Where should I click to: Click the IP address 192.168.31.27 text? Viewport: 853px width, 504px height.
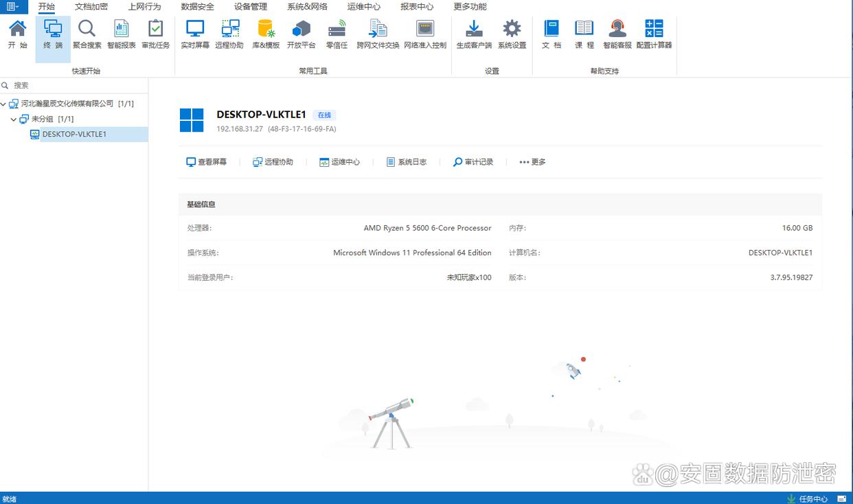240,129
